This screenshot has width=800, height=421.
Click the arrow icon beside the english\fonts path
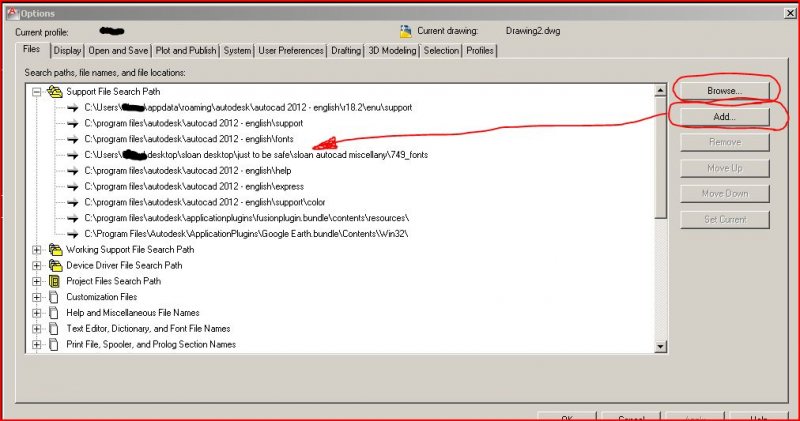[72, 139]
